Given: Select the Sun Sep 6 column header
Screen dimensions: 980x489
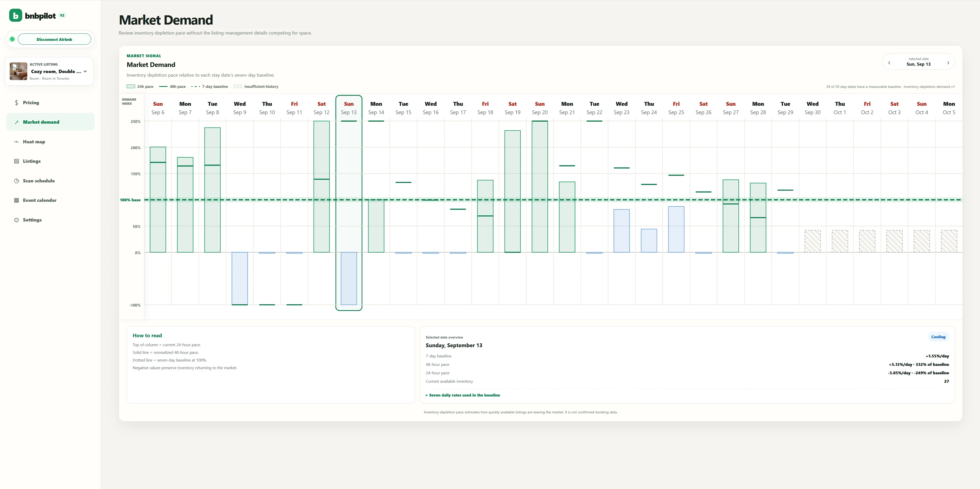Looking at the screenshot, I should 158,108.
